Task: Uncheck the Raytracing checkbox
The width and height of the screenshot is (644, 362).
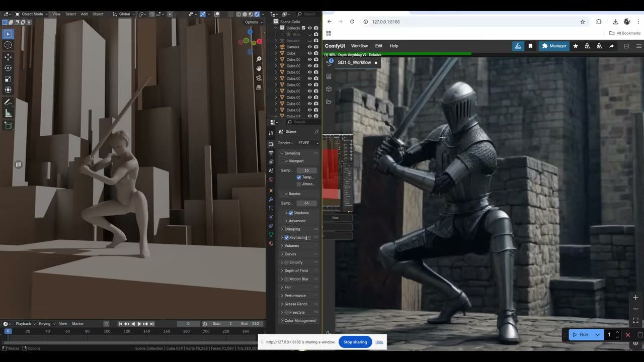Action: click(287, 237)
